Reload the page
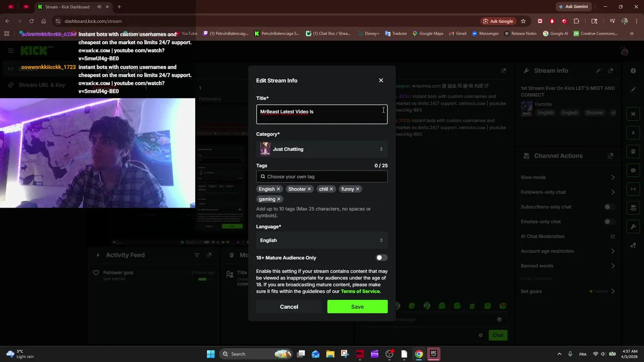This screenshot has height=362, width=644. click(x=31, y=21)
